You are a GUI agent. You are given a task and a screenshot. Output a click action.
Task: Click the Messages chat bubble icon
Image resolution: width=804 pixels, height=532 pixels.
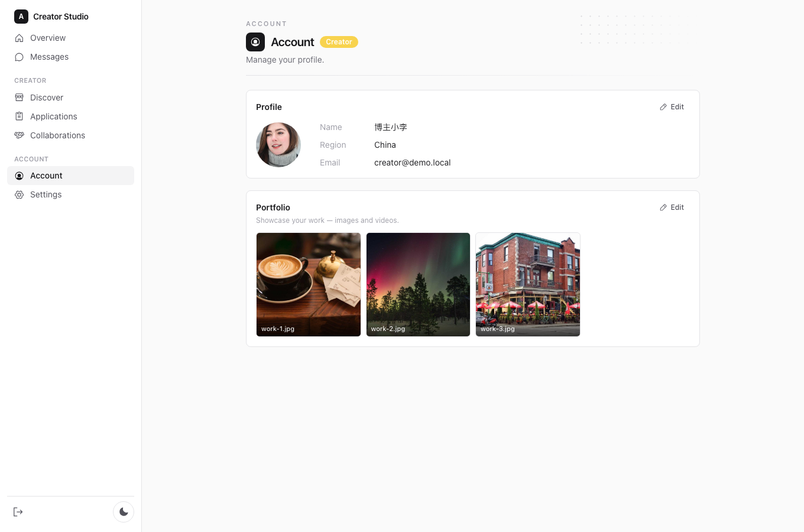pos(19,57)
